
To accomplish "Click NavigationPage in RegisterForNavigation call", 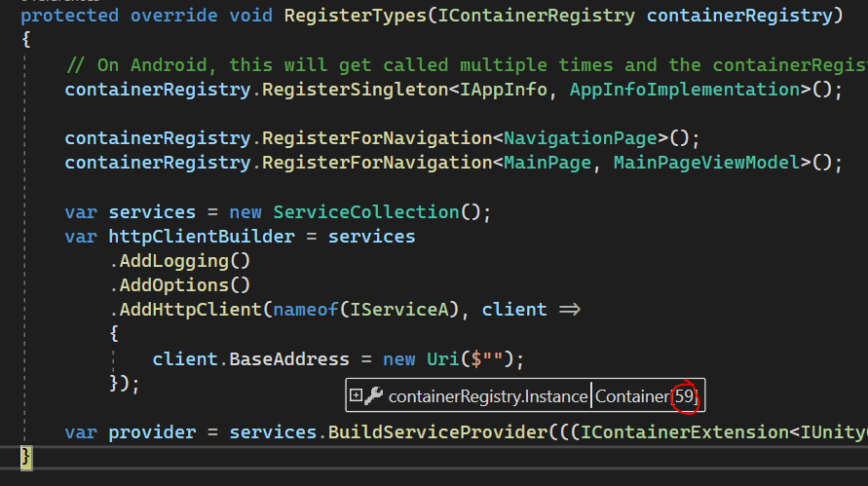I will (581, 138).
